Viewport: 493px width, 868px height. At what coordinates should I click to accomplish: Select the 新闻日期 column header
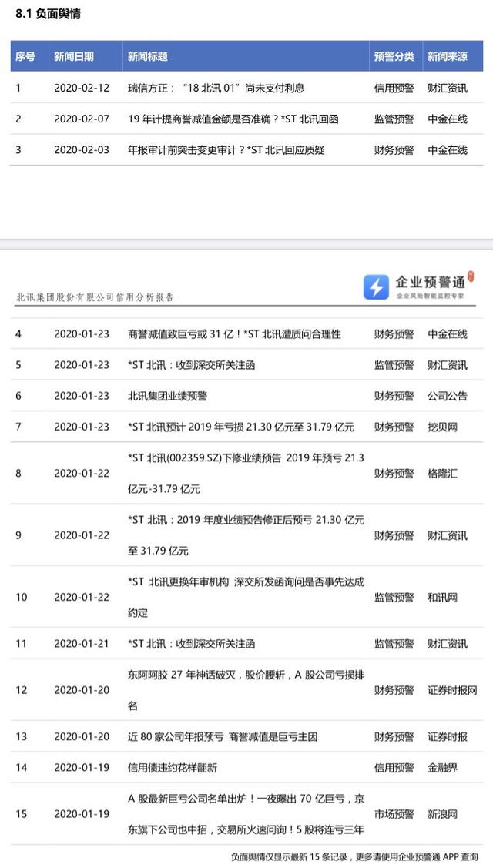[74, 56]
